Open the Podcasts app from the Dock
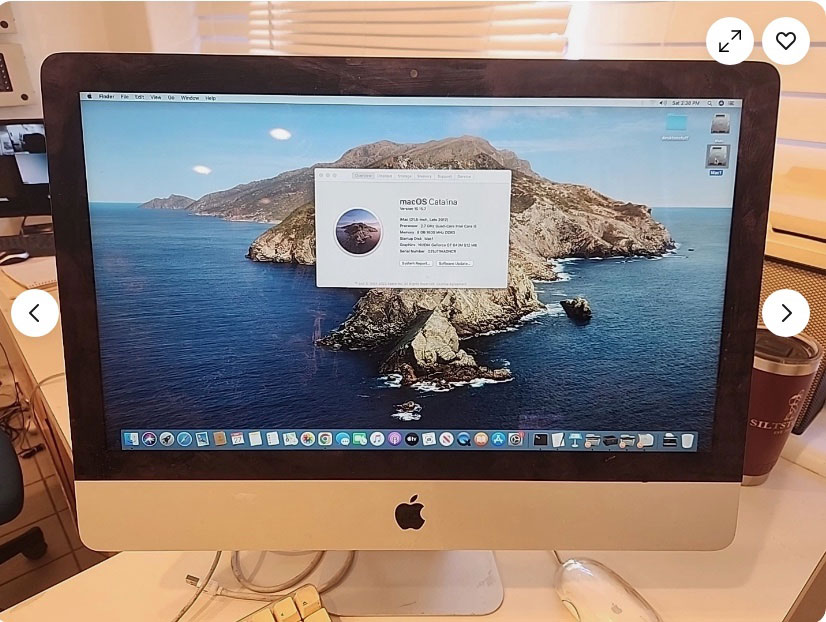Viewport: 826px width, 622px height. (x=394, y=438)
